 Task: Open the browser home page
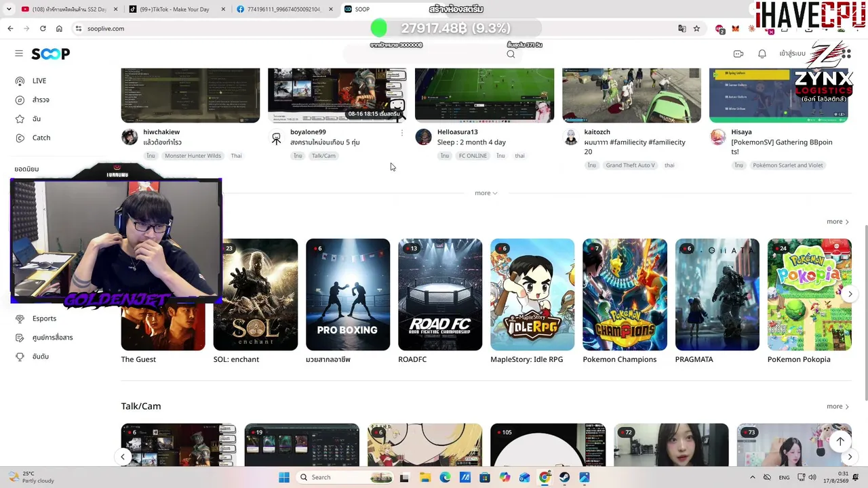click(x=59, y=28)
